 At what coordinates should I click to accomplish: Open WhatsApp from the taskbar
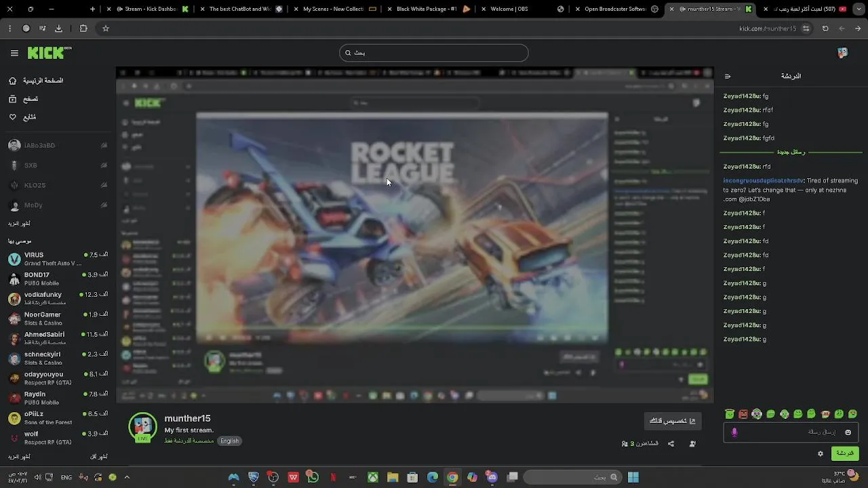point(313,477)
